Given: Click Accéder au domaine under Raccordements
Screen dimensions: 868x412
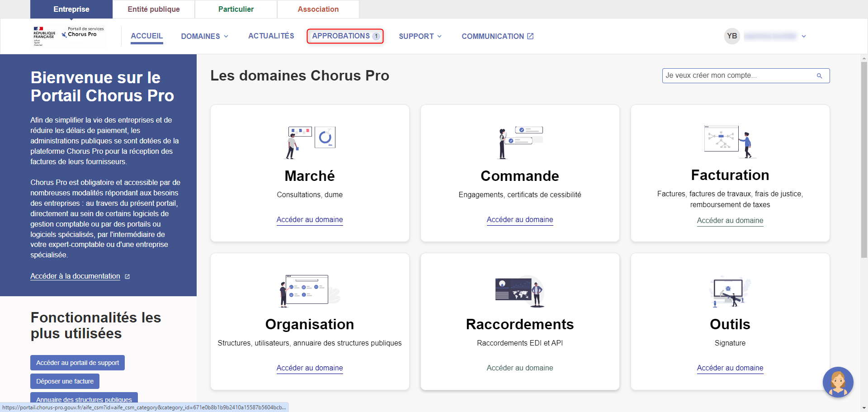Looking at the screenshot, I should click(x=520, y=368).
